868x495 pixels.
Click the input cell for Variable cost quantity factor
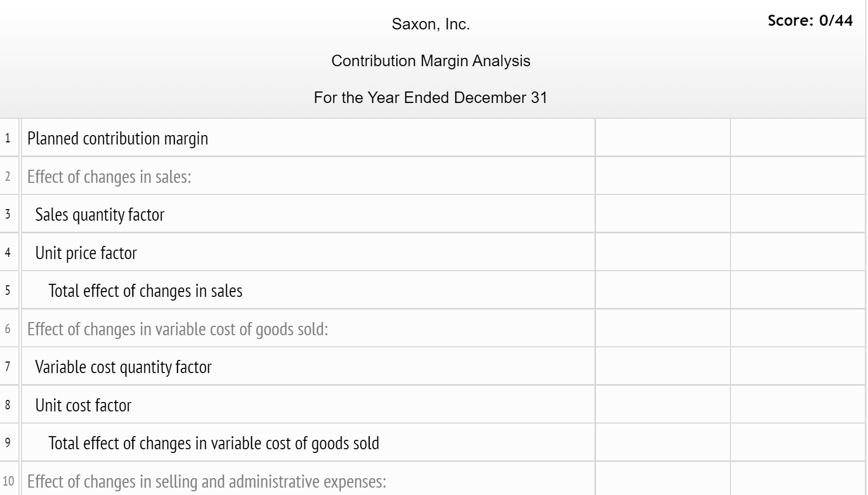click(x=663, y=367)
